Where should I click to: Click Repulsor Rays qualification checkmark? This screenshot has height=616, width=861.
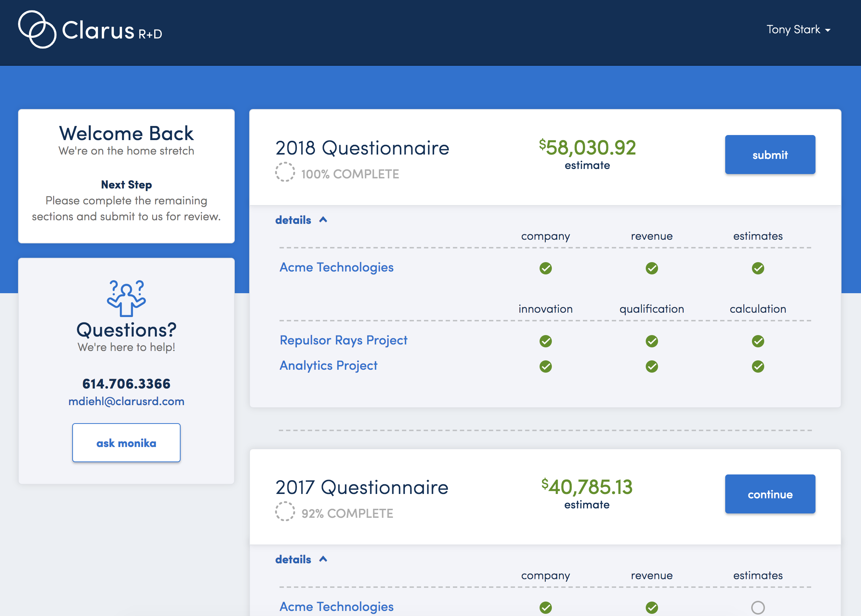(x=652, y=341)
